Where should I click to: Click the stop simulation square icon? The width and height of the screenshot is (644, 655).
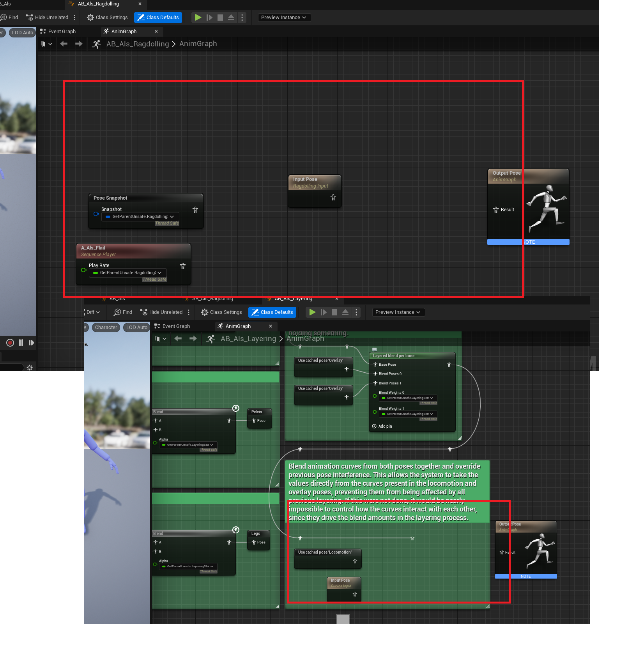(220, 17)
